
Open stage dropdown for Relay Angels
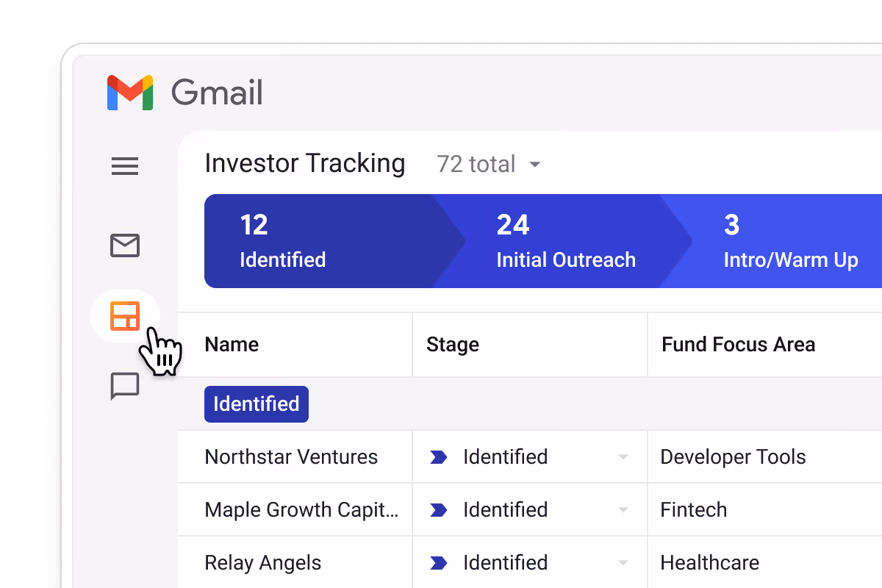623,563
